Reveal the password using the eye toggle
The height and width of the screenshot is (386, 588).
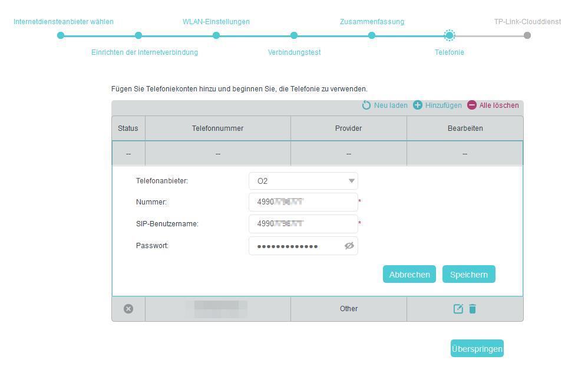pyautogui.click(x=349, y=246)
